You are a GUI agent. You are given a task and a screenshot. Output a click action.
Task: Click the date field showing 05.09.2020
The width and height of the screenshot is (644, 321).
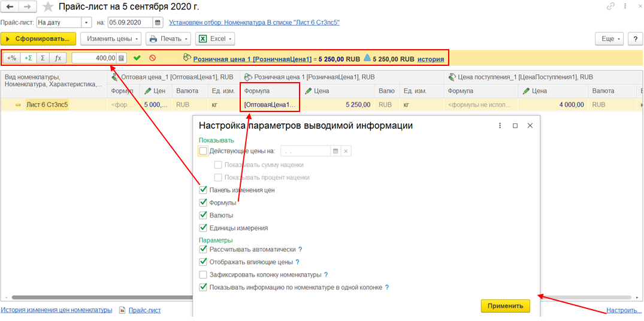tap(131, 23)
